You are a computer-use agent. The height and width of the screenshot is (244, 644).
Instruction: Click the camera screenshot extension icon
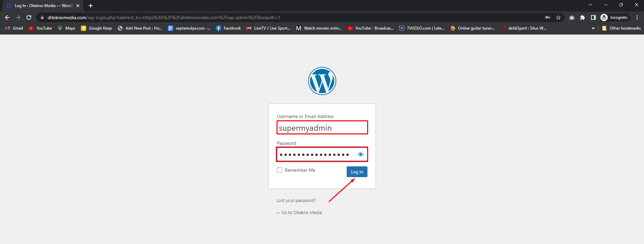(x=572, y=17)
